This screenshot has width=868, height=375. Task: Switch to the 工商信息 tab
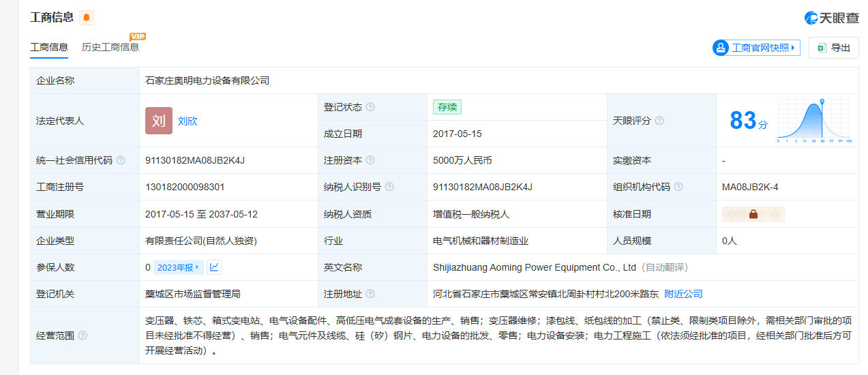click(49, 48)
